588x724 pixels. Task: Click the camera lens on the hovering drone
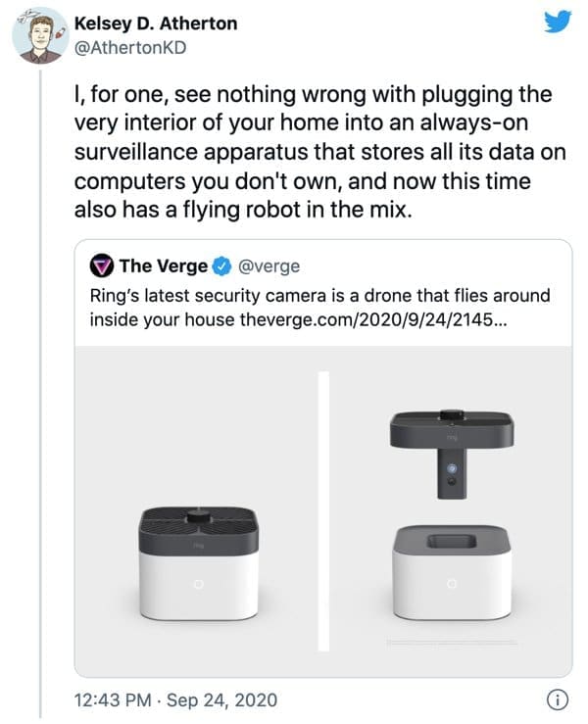click(x=451, y=472)
